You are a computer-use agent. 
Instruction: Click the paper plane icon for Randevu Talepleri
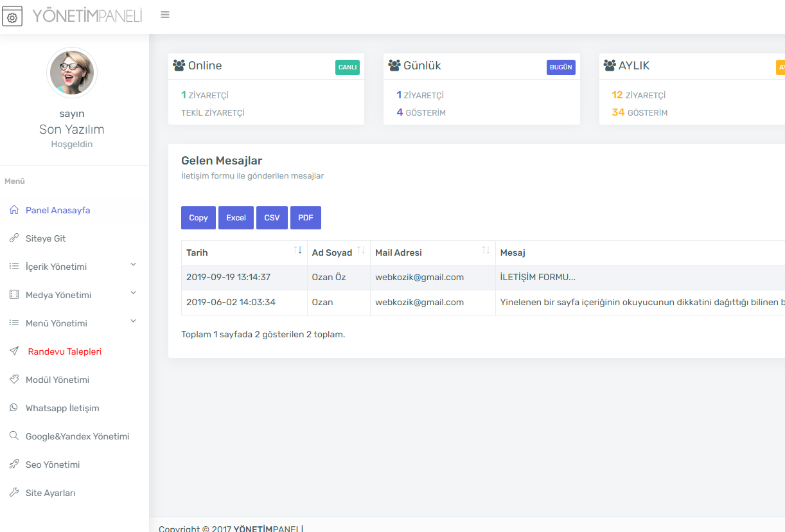[x=14, y=351]
